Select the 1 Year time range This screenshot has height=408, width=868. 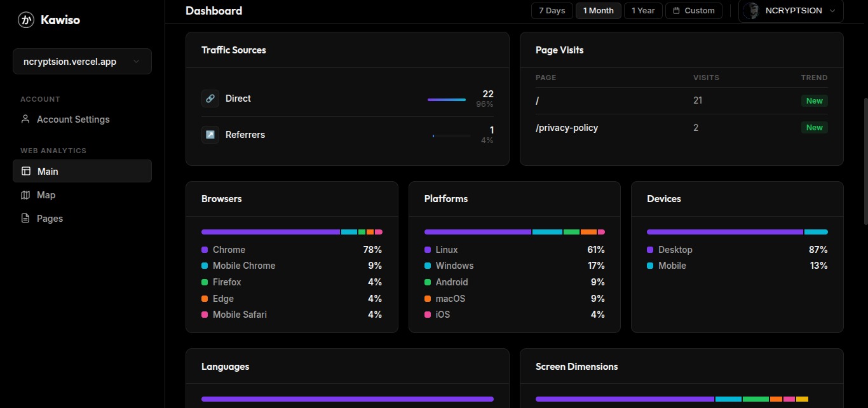click(643, 10)
